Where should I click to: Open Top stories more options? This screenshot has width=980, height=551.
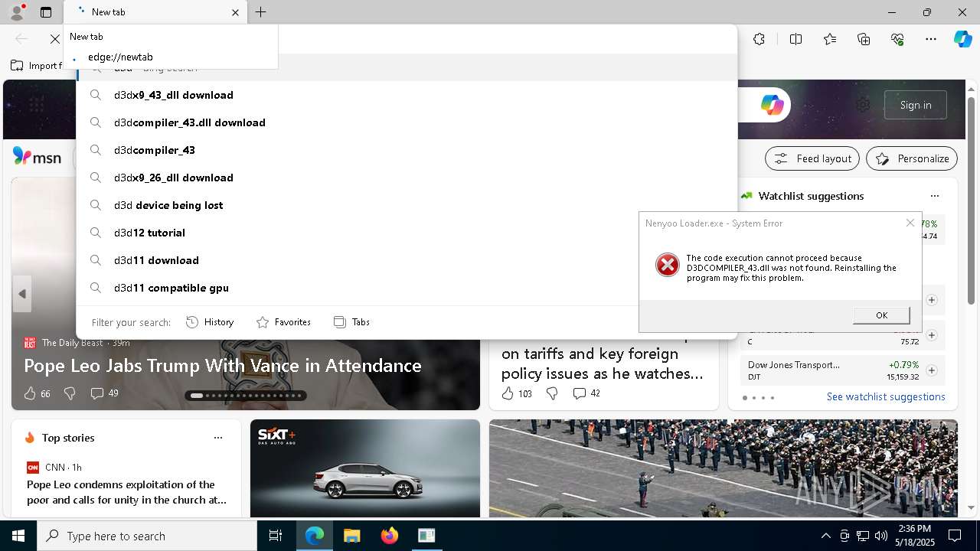(x=218, y=438)
